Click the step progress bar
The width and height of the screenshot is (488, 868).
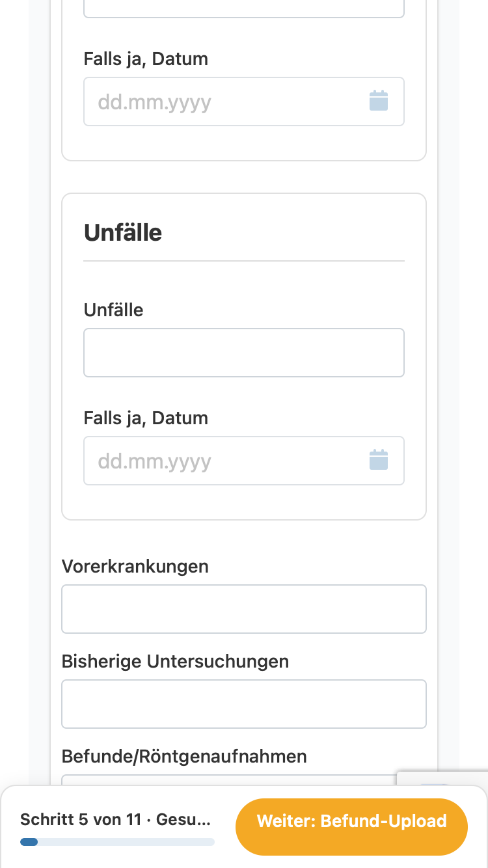[117, 842]
